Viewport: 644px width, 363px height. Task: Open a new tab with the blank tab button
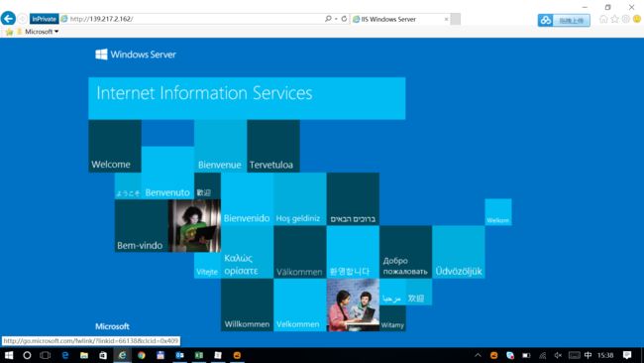click(x=456, y=19)
